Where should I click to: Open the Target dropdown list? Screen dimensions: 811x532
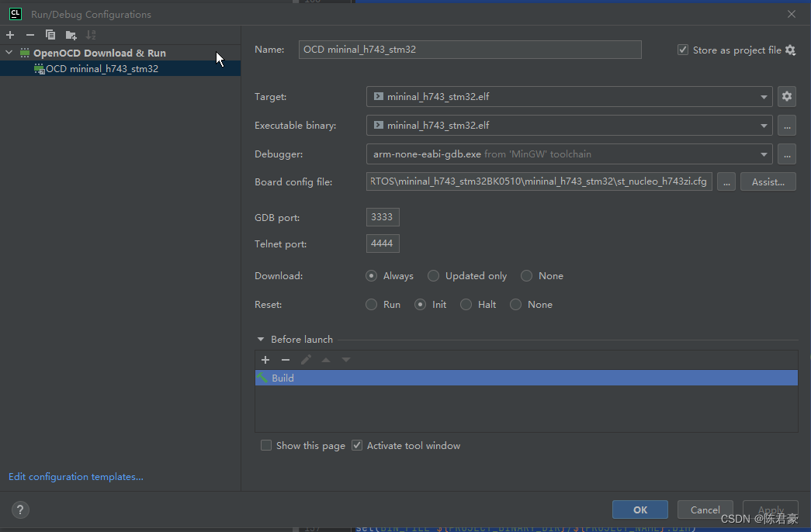coord(764,97)
